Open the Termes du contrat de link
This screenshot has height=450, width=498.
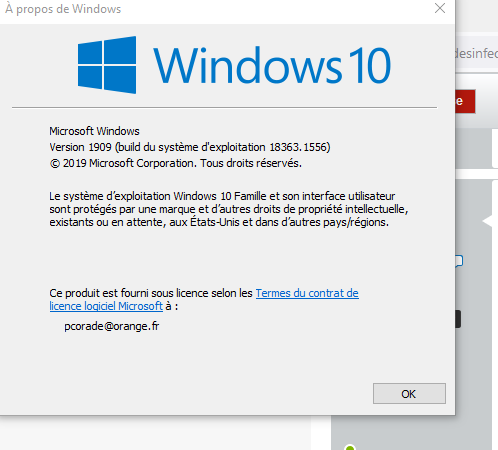(307, 293)
